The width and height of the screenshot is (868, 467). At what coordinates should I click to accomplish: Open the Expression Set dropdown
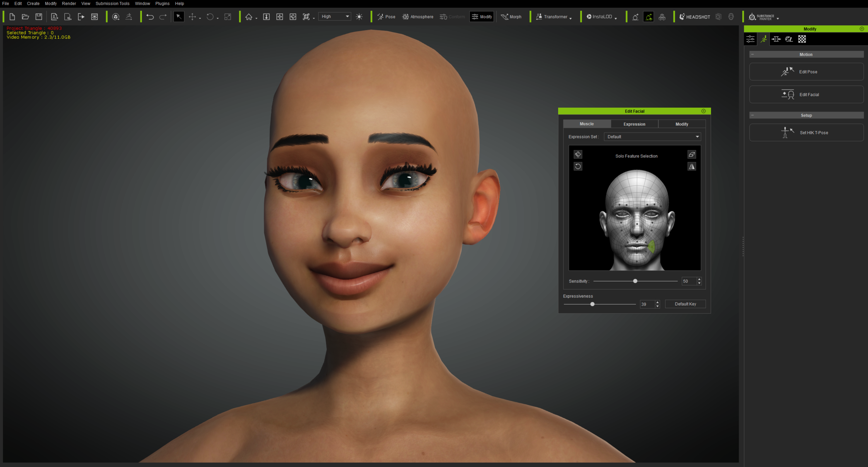[652, 137]
